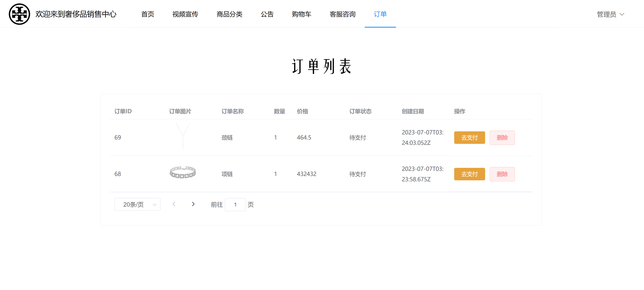This screenshot has height=290, width=644.
Task: Click the 创建日期 column header
Action: pyautogui.click(x=413, y=111)
